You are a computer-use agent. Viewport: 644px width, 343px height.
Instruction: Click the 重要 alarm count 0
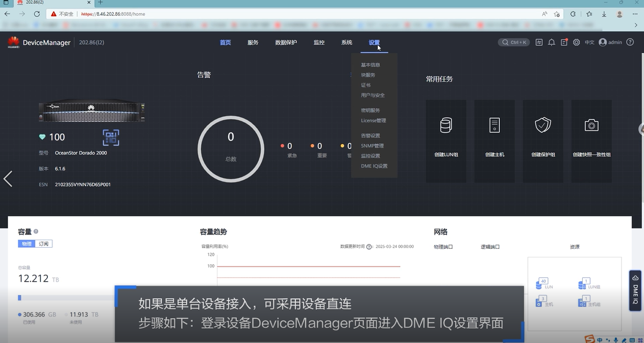click(x=320, y=146)
